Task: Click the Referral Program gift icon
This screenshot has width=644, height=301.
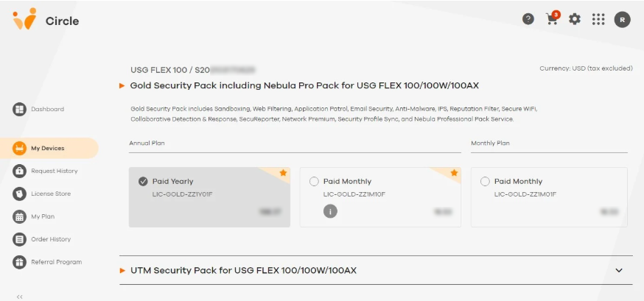Action: click(x=19, y=262)
